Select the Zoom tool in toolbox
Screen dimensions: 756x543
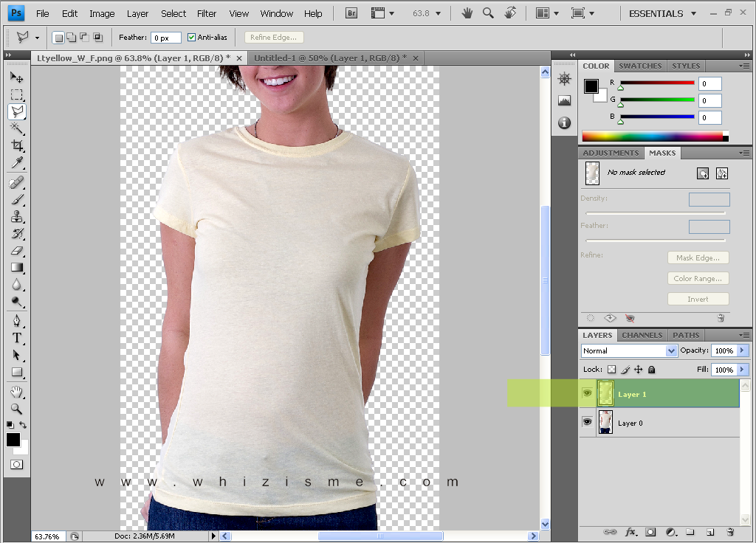pos(16,408)
